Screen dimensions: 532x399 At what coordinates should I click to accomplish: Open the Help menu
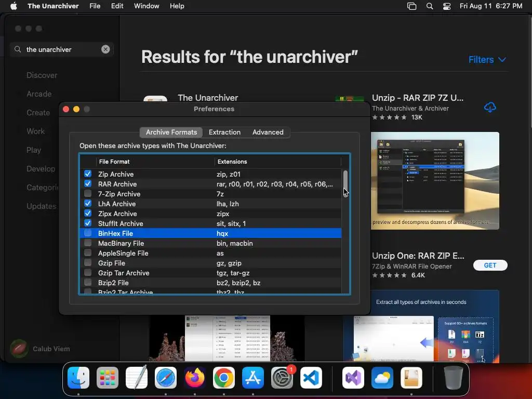tap(177, 6)
